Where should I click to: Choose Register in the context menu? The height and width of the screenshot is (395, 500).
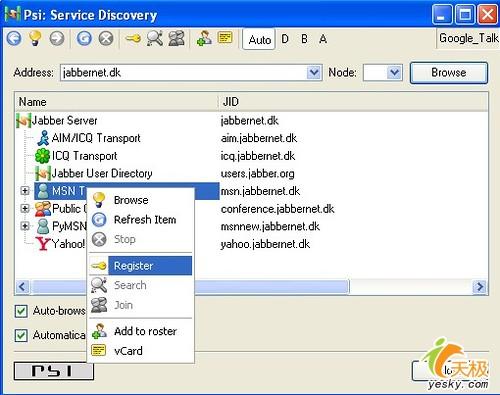coord(140,266)
